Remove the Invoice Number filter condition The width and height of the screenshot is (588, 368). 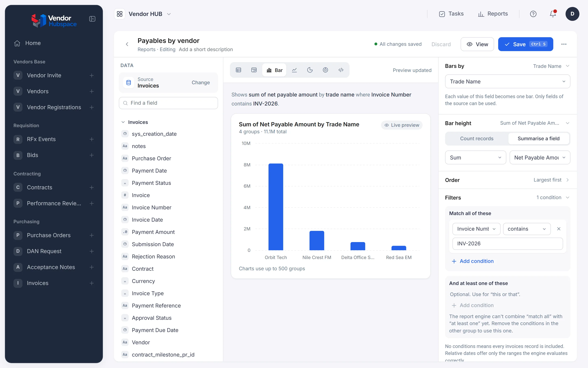(x=559, y=229)
